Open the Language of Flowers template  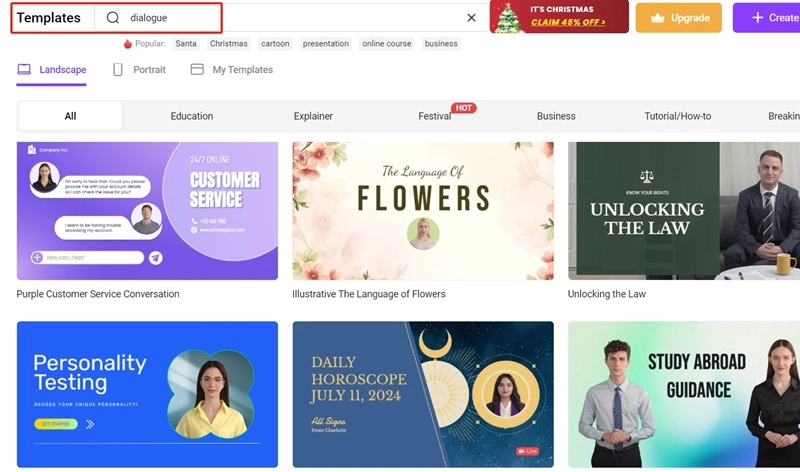click(422, 210)
